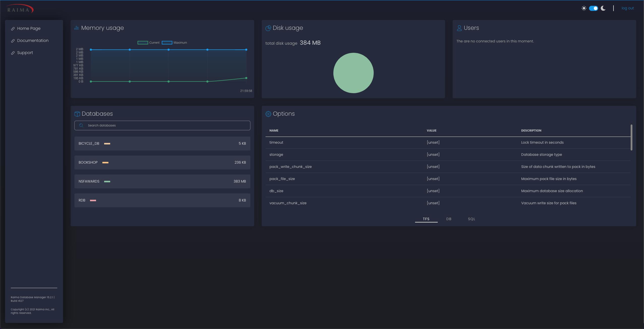Click the Raima logo
Screen dimensions: 644x329
coord(20,9)
